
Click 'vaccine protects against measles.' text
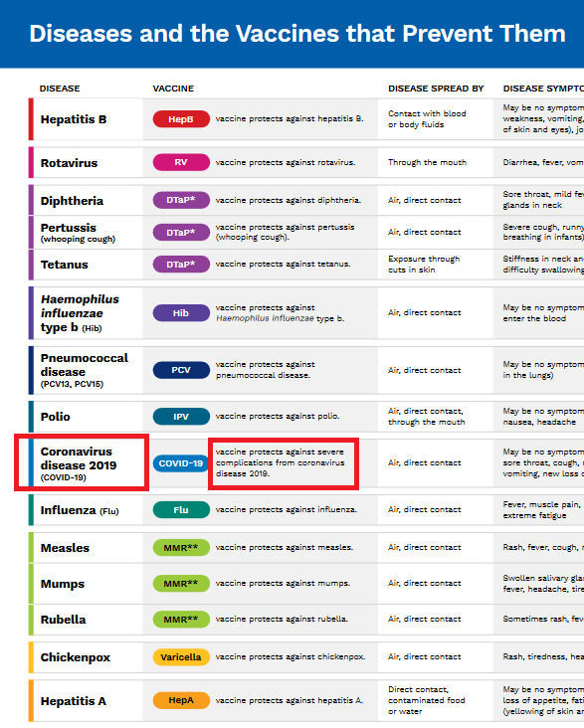[285, 547]
